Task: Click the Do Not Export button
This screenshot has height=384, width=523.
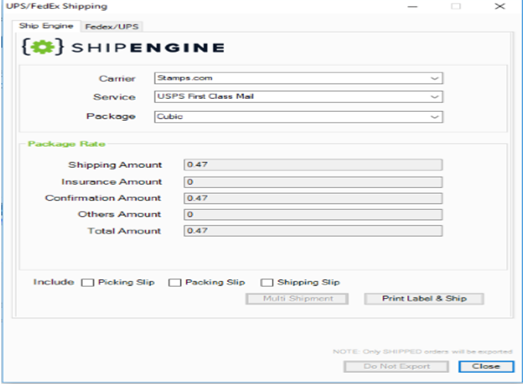Action: [x=396, y=366]
